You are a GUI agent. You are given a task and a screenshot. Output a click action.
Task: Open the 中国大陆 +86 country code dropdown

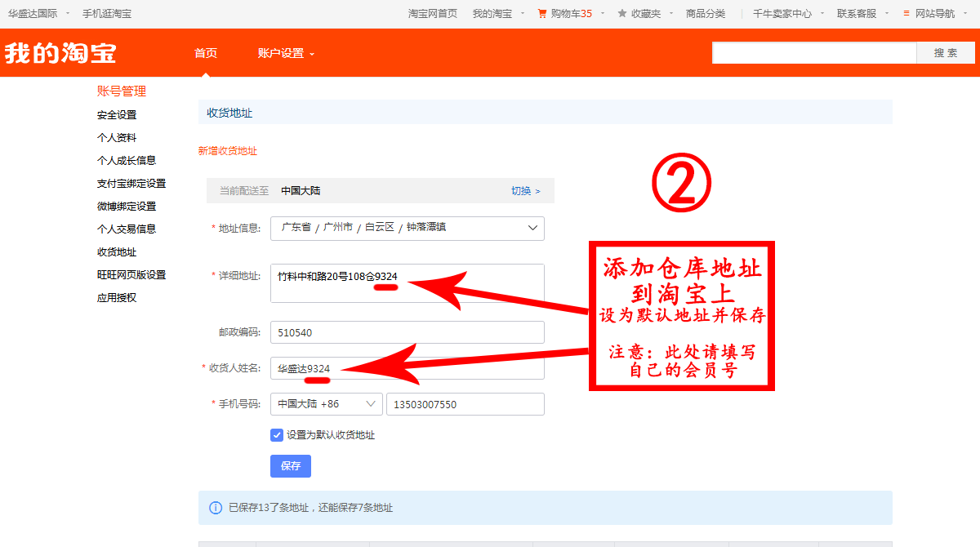point(327,404)
